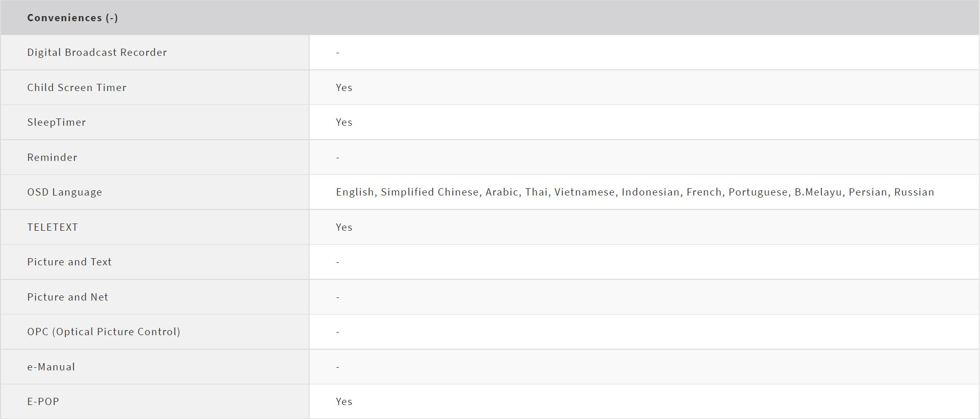Click the dash value for Digital Broadcast Recorder

click(338, 53)
